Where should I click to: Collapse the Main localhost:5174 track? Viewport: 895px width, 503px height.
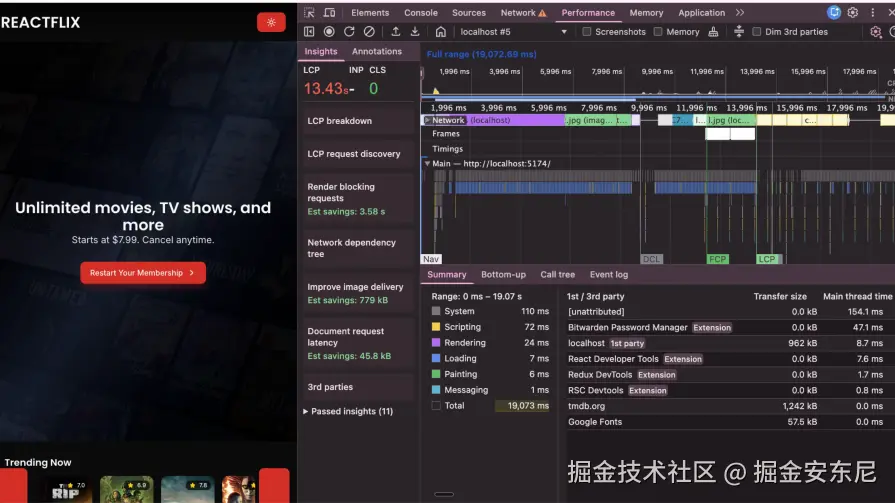pos(427,163)
